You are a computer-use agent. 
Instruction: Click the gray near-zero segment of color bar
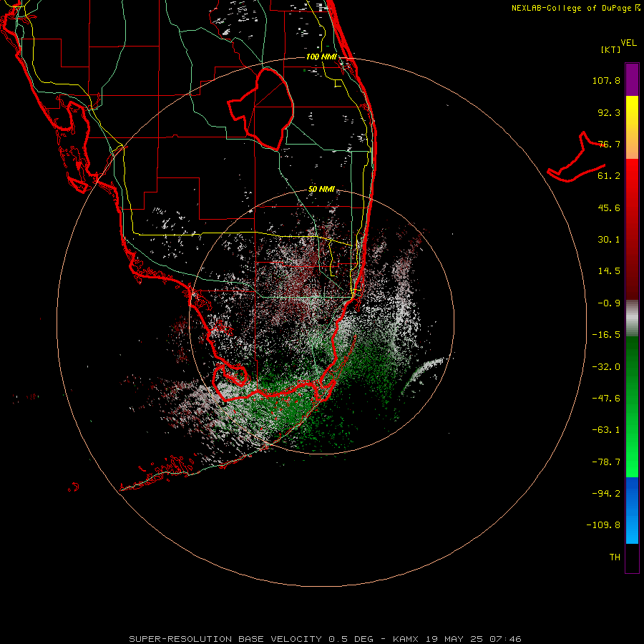pyautogui.click(x=632, y=318)
